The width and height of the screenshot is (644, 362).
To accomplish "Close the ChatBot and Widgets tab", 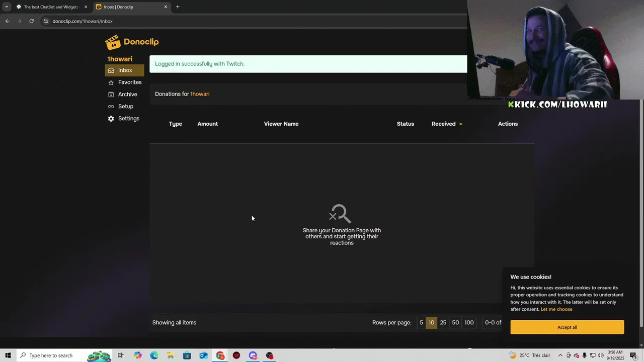I will point(86,7).
